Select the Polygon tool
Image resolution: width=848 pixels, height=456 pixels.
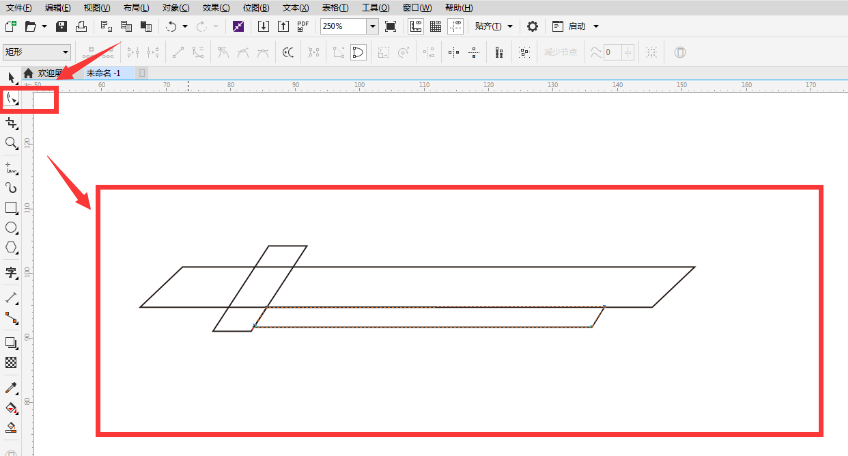click(x=11, y=248)
